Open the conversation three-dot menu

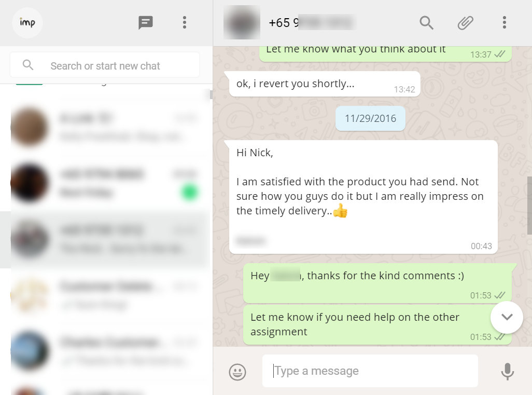(x=505, y=22)
